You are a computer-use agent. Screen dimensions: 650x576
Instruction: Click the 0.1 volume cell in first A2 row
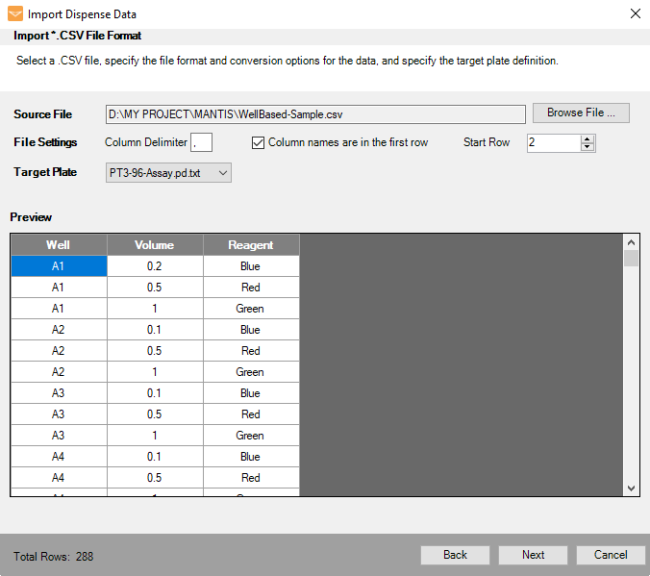click(155, 329)
